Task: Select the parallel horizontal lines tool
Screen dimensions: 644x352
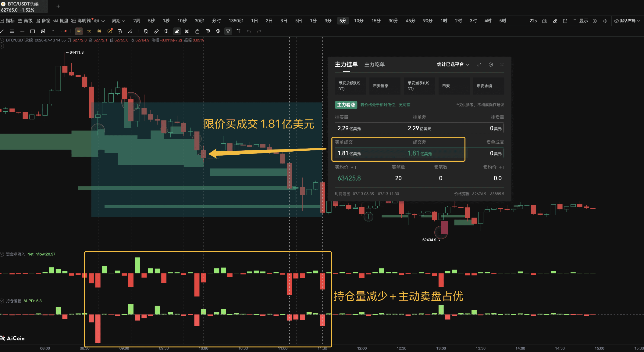Action: (12, 31)
